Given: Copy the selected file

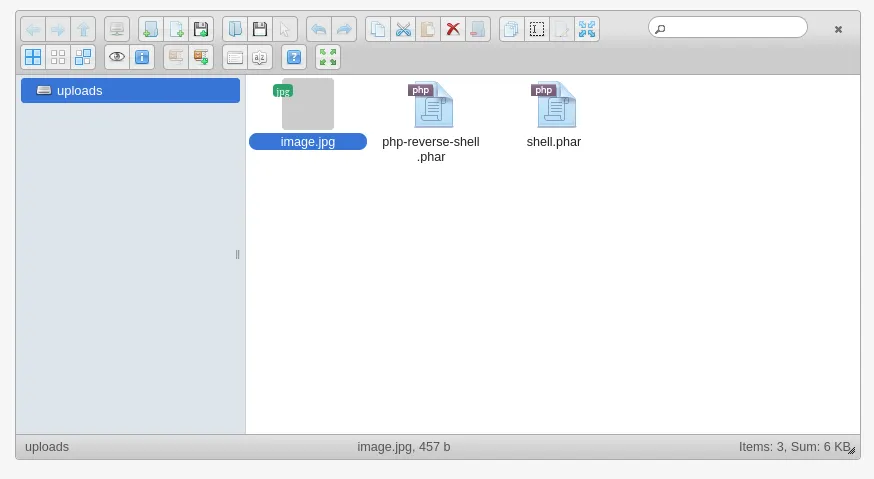Looking at the screenshot, I should [x=378, y=29].
